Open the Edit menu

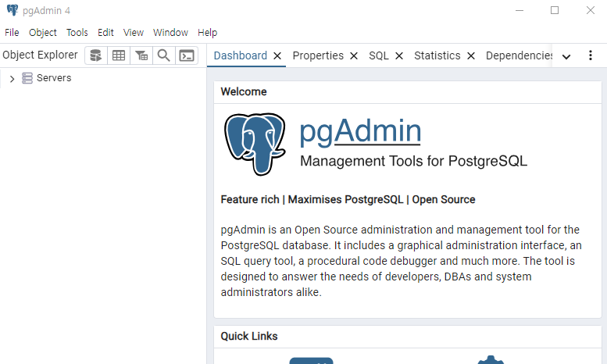click(x=105, y=33)
